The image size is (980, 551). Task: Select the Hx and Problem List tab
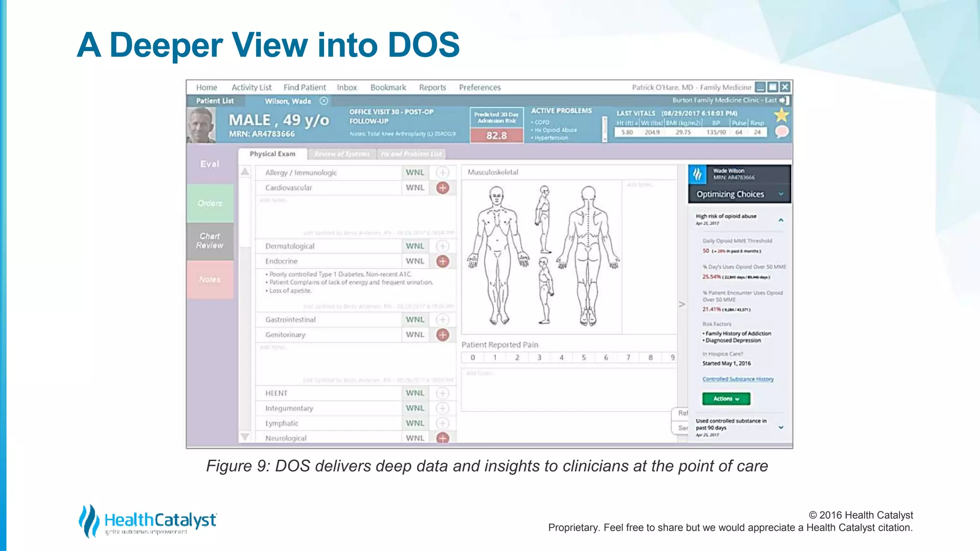(x=411, y=154)
